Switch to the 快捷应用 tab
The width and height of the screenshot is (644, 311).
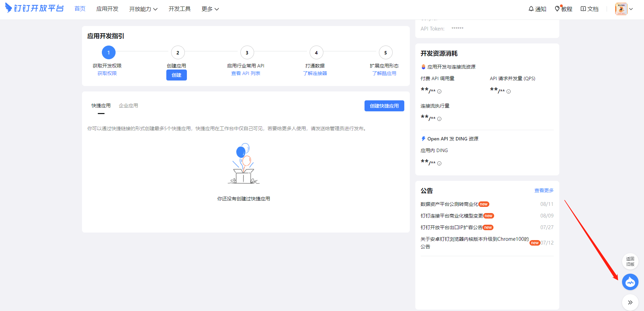[101, 106]
